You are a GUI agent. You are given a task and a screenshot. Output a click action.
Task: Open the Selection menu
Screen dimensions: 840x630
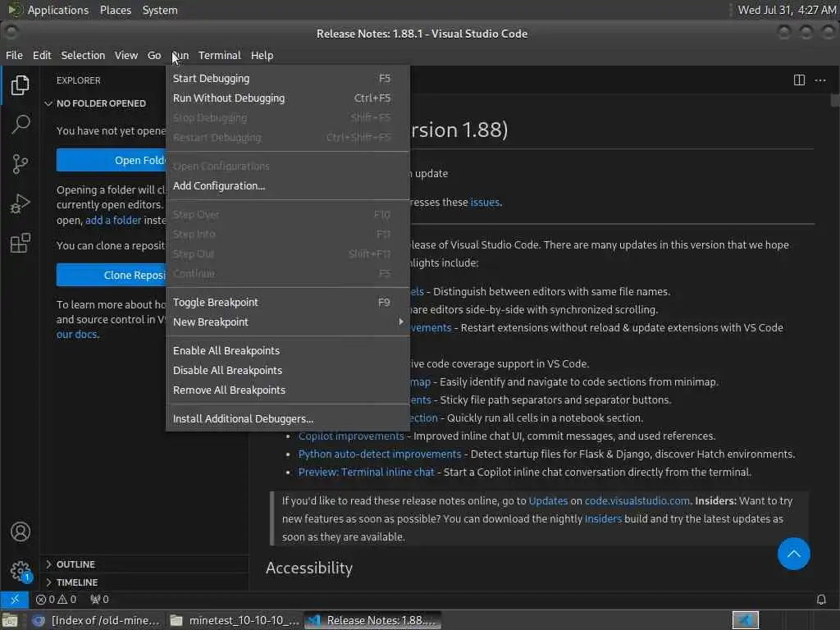point(83,55)
